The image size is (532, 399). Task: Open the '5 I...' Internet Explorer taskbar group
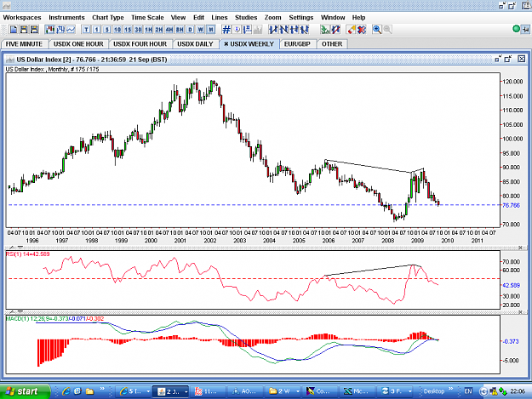(x=134, y=391)
